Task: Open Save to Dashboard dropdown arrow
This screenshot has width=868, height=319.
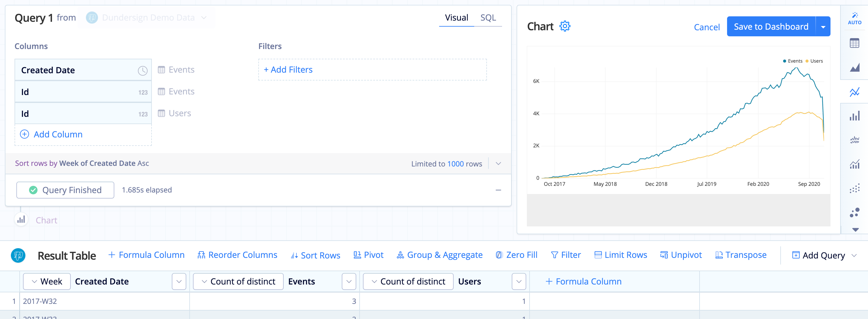Action: click(x=823, y=27)
